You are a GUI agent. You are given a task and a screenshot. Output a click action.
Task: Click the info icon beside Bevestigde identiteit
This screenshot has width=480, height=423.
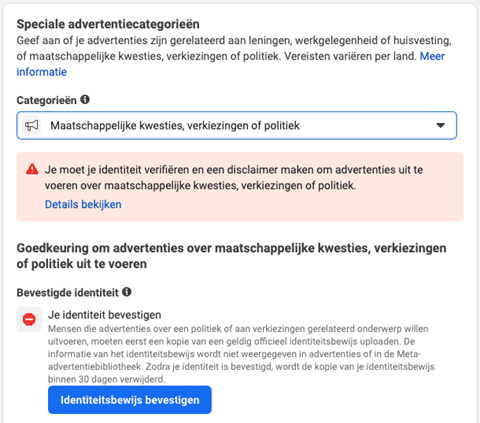pos(127,292)
